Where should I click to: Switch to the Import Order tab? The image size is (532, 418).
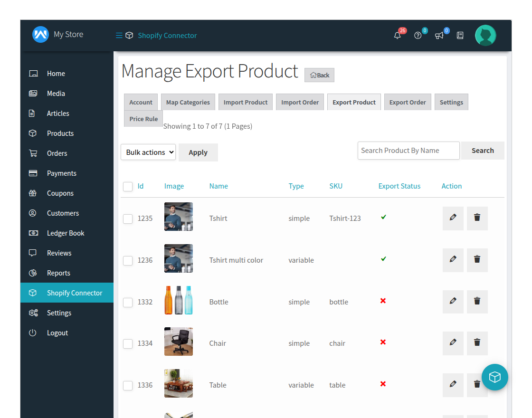click(300, 102)
